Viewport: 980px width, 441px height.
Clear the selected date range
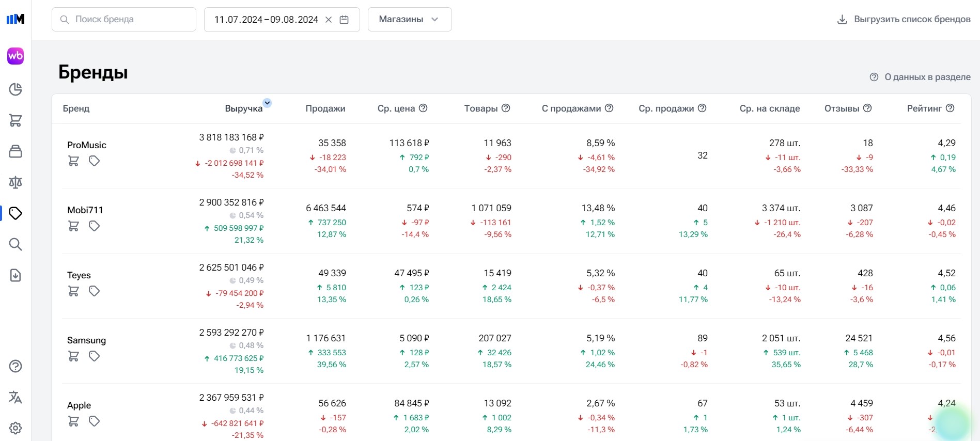pos(329,20)
